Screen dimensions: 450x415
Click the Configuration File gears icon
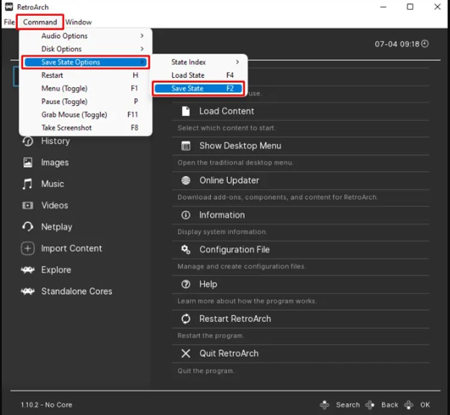point(186,250)
